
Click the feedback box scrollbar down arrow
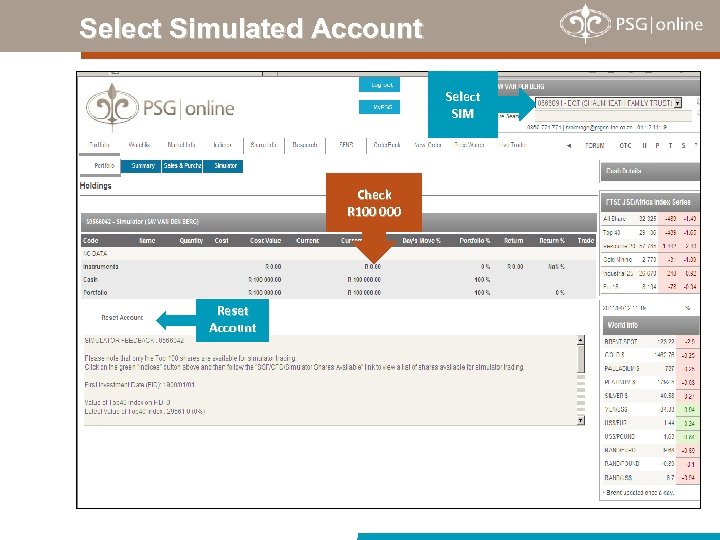pyautogui.click(x=581, y=420)
